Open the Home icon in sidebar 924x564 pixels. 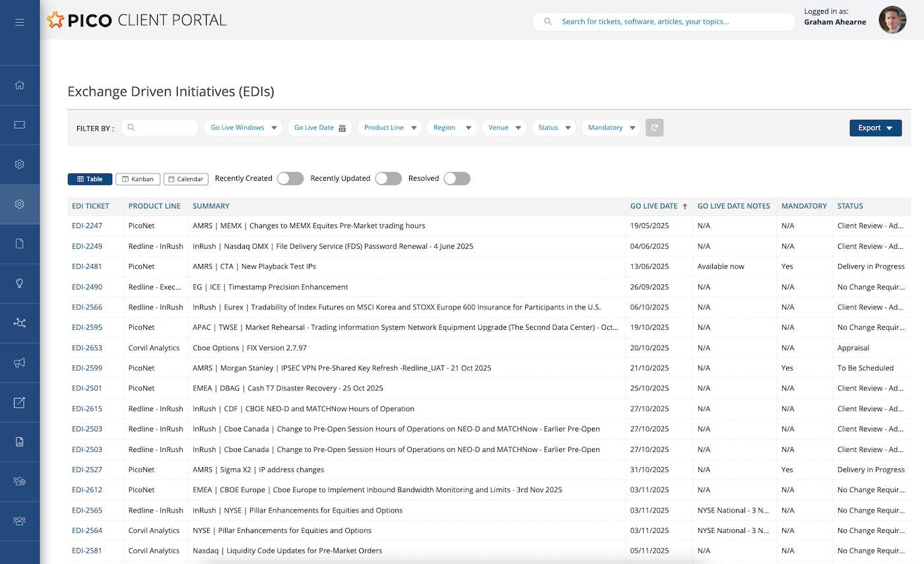click(x=19, y=84)
